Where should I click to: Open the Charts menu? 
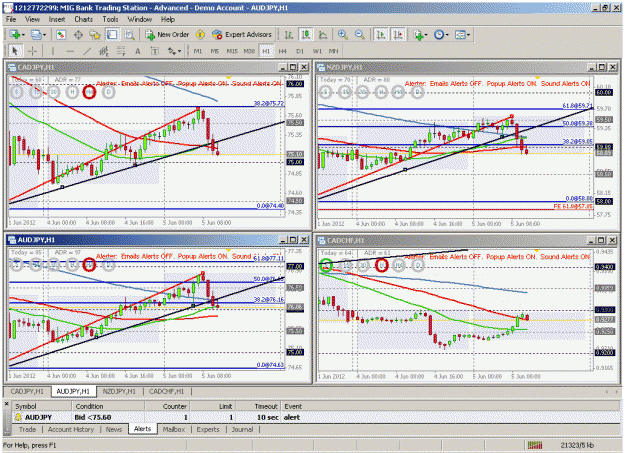[x=83, y=19]
